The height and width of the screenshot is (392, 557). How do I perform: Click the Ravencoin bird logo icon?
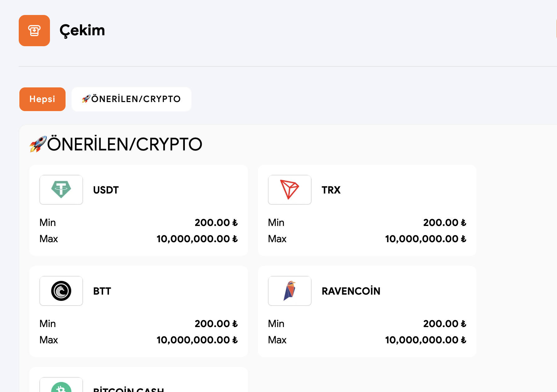click(290, 291)
